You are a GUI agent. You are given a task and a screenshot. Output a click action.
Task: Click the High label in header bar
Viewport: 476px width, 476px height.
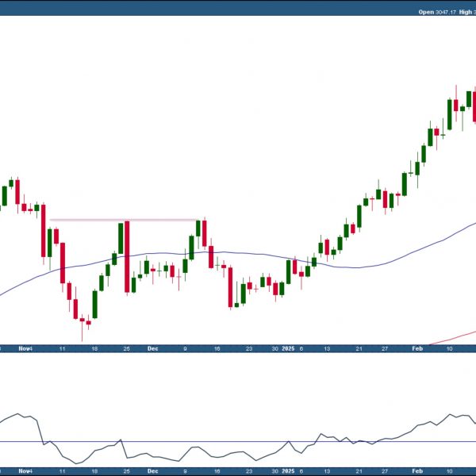[466, 12]
